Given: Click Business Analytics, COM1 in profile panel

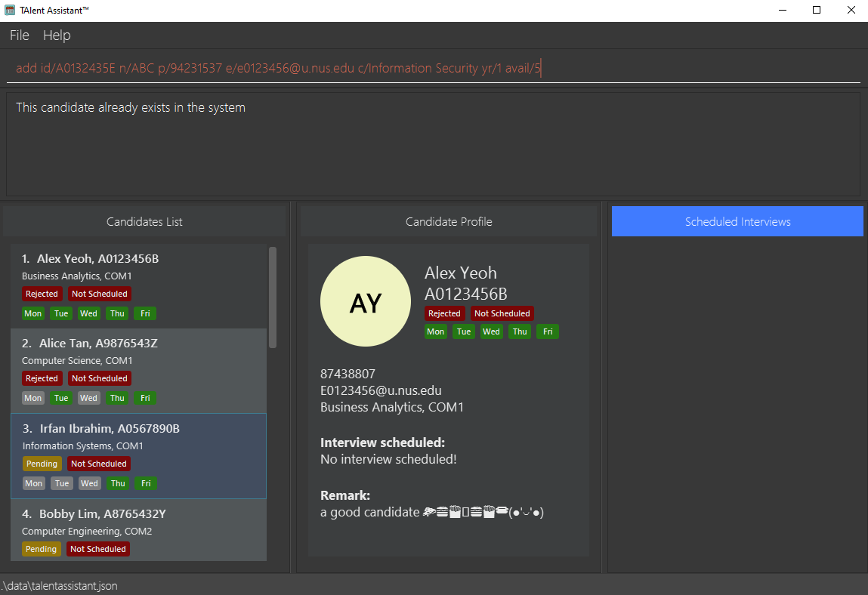Looking at the screenshot, I should point(392,407).
